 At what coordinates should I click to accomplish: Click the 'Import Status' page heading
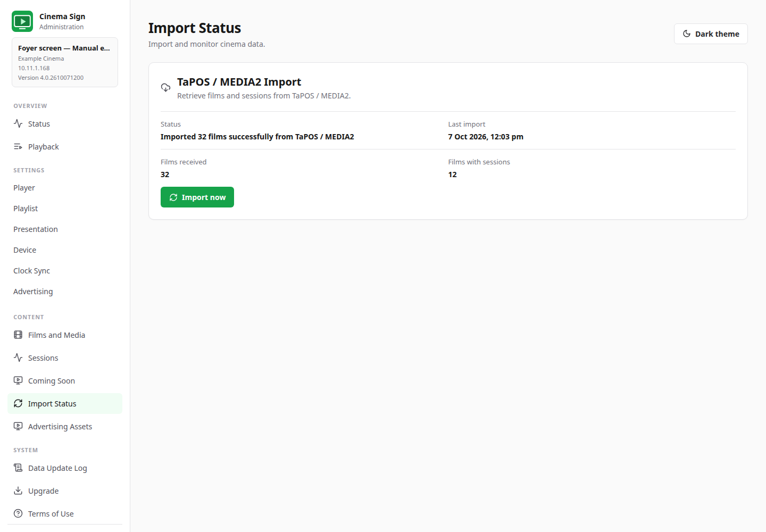195,28
